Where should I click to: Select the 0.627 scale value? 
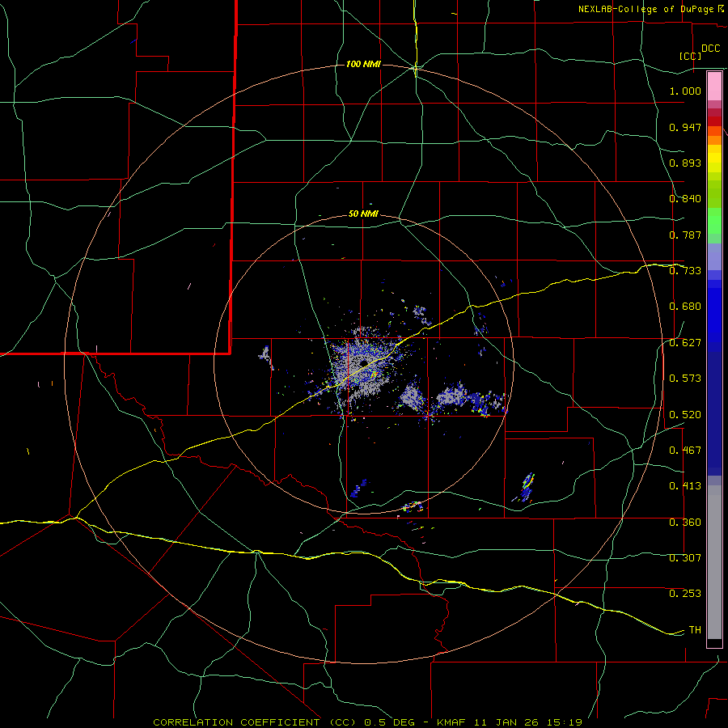(x=685, y=343)
